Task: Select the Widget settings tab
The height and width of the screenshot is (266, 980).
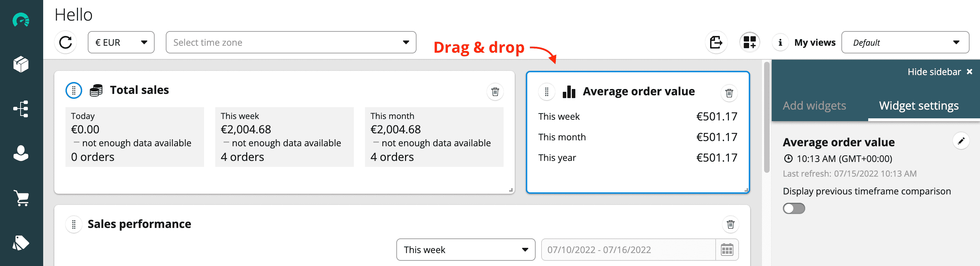Action: coord(918,105)
